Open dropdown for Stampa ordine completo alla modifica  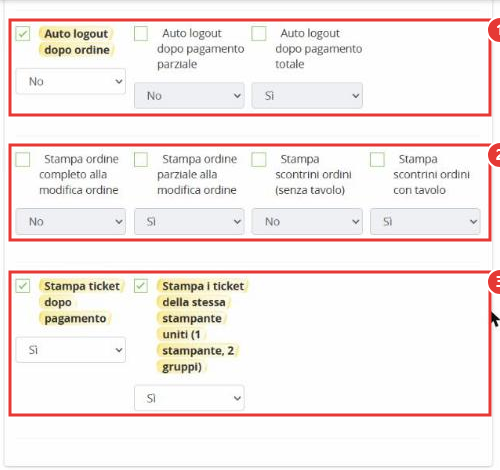(71, 222)
